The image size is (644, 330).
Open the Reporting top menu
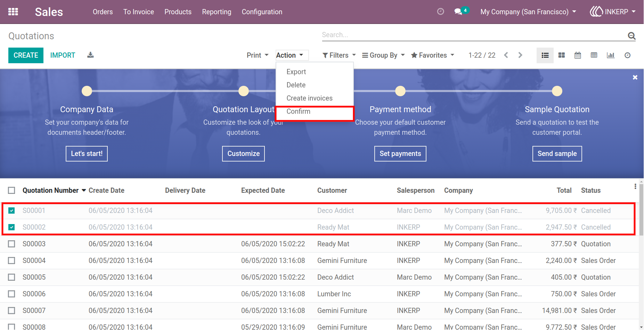tap(217, 12)
